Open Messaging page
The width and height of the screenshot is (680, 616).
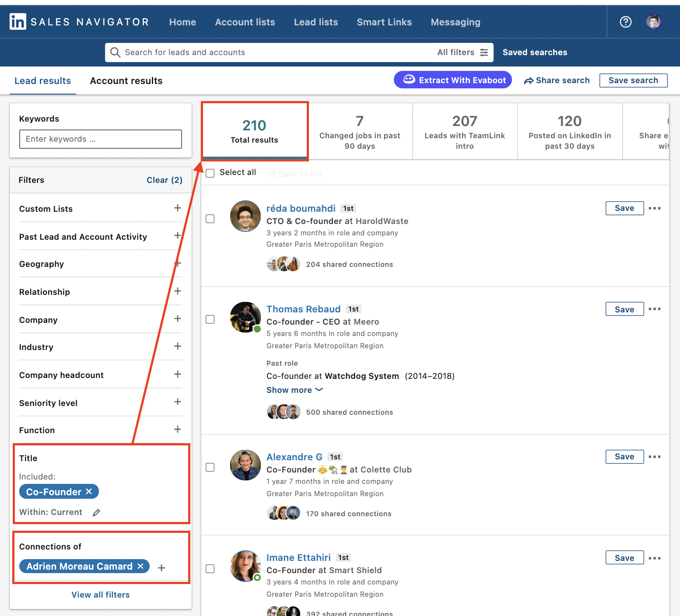click(x=456, y=22)
